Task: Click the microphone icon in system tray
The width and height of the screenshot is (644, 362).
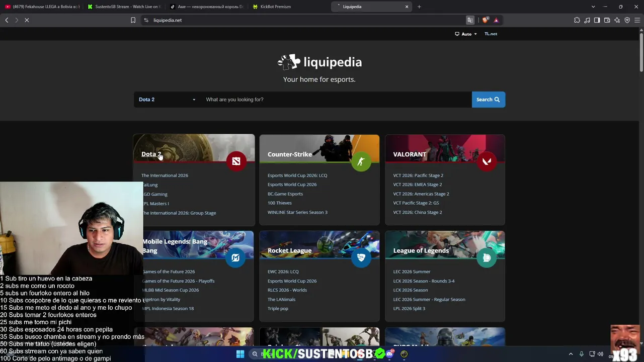Action: point(582,354)
